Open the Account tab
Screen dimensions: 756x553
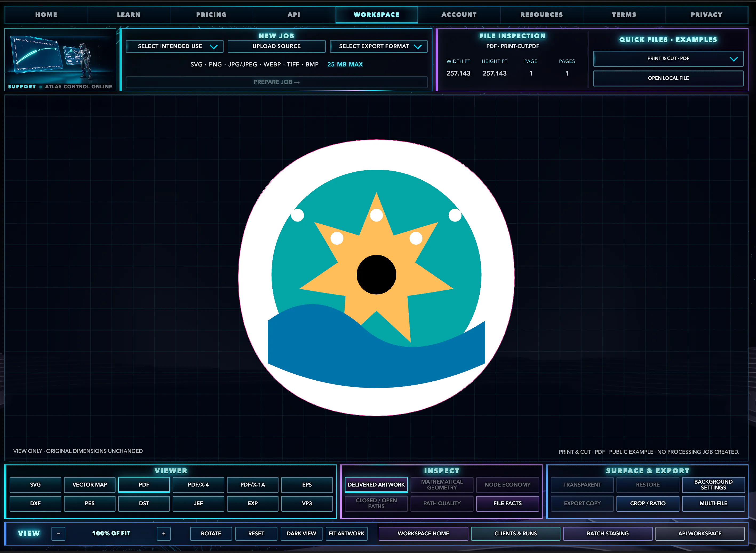click(459, 15)
